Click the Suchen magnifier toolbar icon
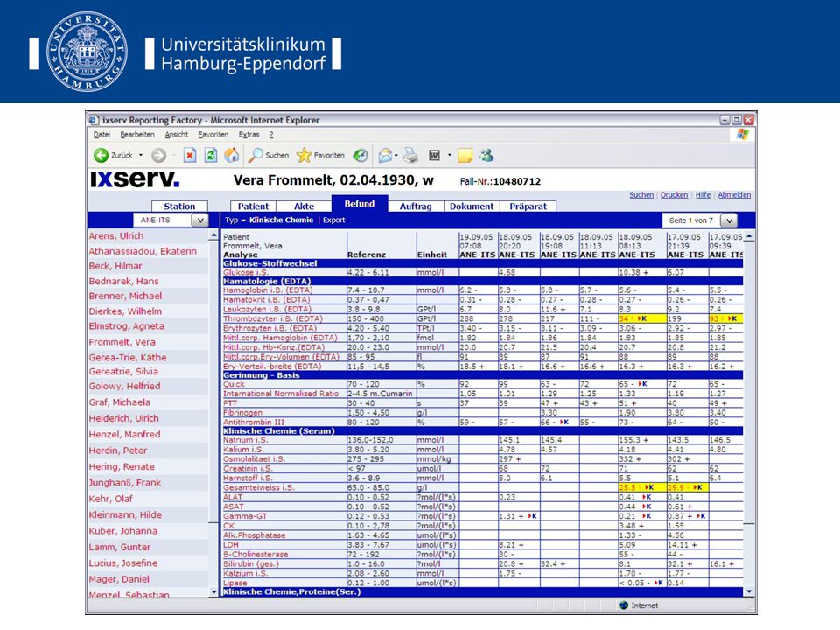Screen dimensions: 840x630 click(255, 156)
